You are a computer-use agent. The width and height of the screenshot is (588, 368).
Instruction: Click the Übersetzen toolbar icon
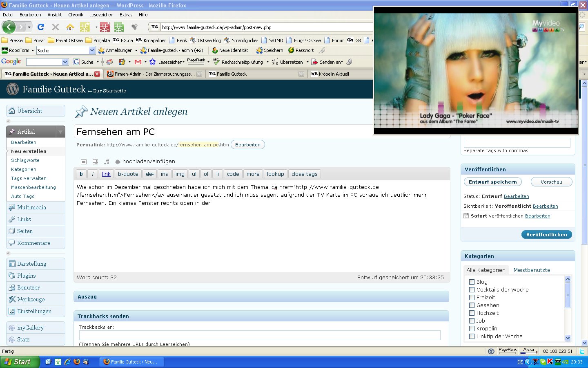pyautogui.click(x=275, y=62)
